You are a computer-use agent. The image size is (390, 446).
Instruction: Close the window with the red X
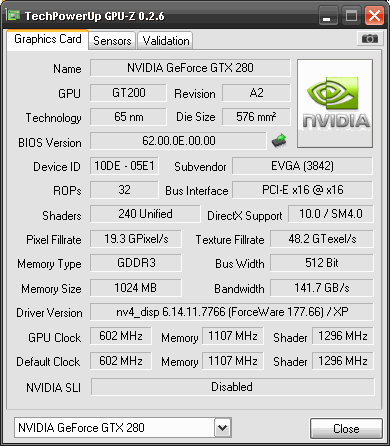(x=375, y=16)
